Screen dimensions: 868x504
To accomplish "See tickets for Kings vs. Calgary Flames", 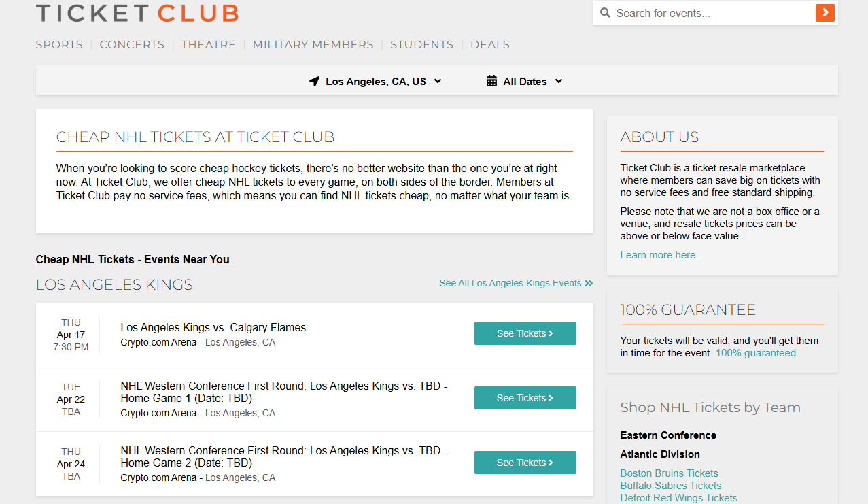I will 525,333.
